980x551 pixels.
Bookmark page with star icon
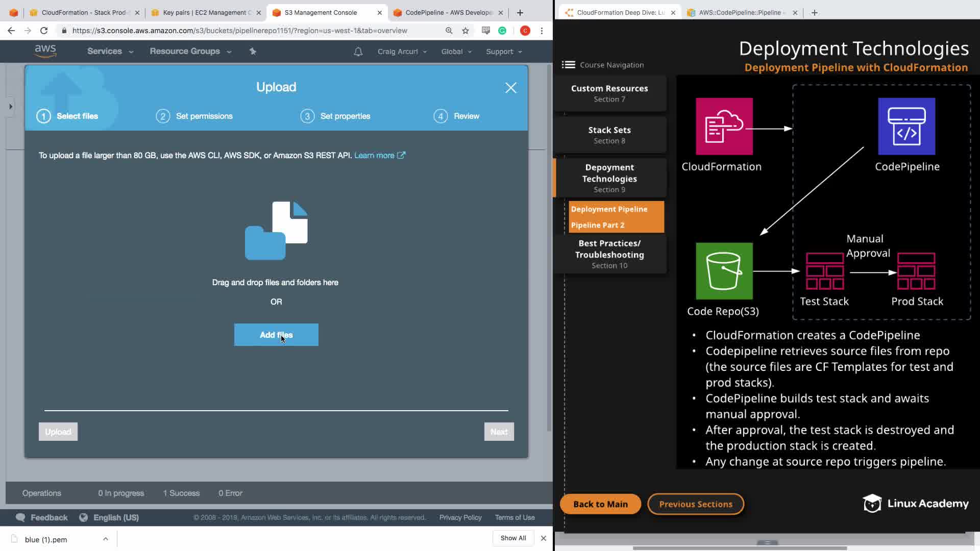[x=465, y=31]
